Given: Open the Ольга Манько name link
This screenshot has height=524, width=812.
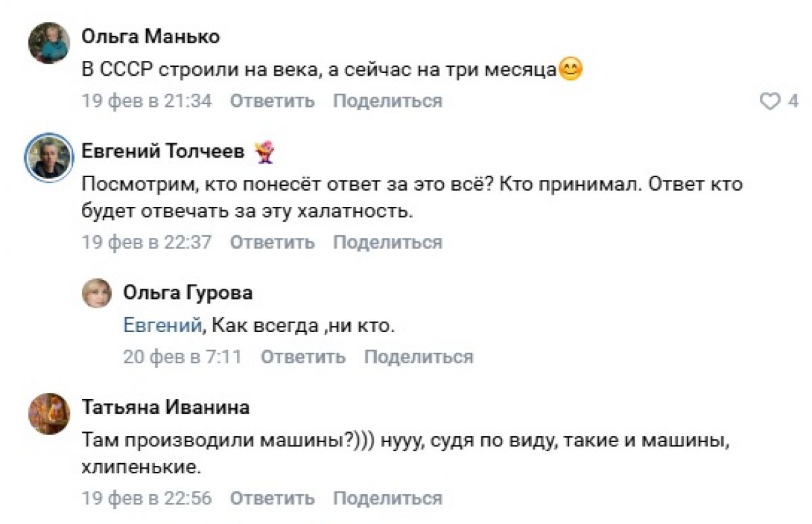Looking at the screenshot, I should (150, 37).
